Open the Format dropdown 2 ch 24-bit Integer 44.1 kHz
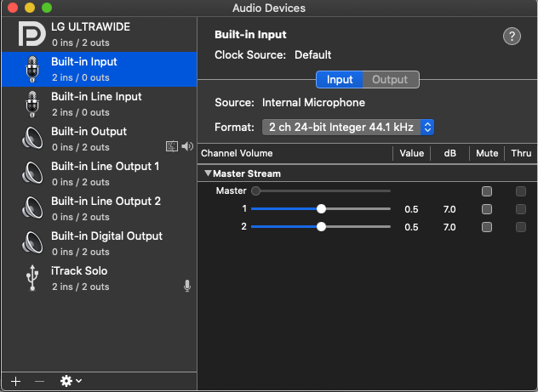 point(348,128)
